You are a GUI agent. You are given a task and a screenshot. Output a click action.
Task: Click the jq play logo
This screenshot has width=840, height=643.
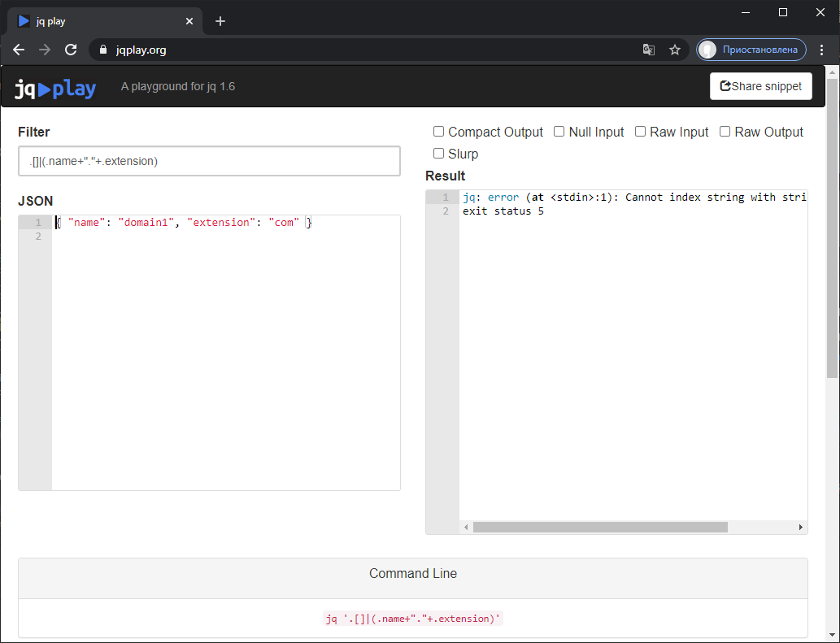[x=55, y=87]
